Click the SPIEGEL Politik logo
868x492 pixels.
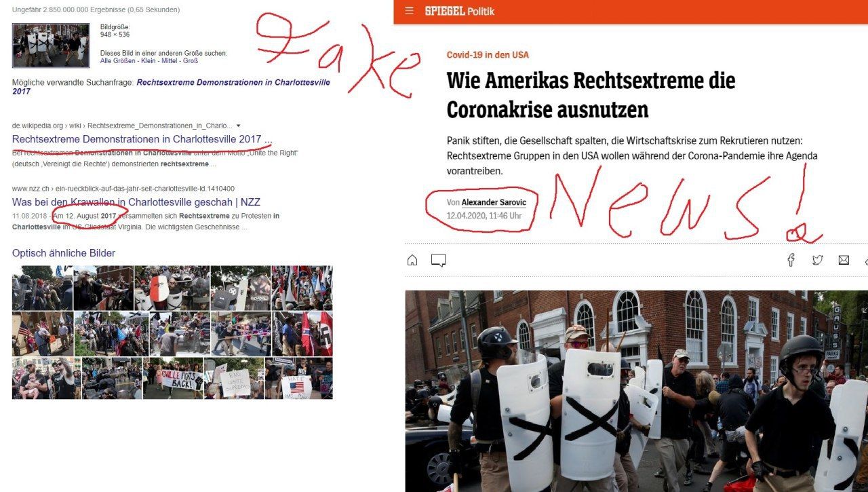[x=460, y=11]
